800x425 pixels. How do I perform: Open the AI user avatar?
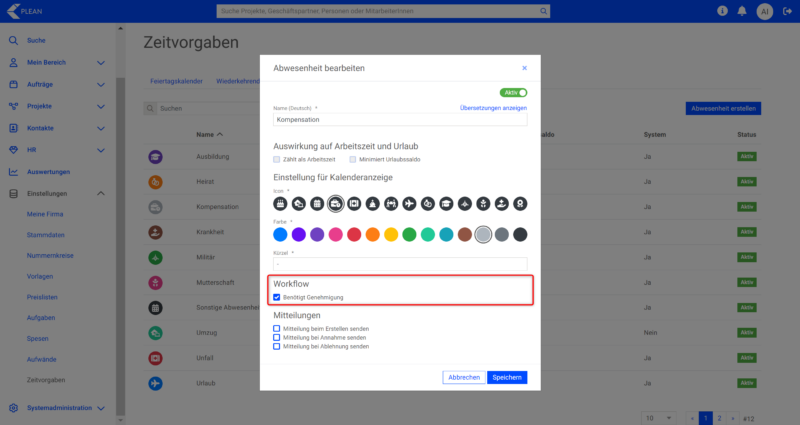[x=764, y=11]
